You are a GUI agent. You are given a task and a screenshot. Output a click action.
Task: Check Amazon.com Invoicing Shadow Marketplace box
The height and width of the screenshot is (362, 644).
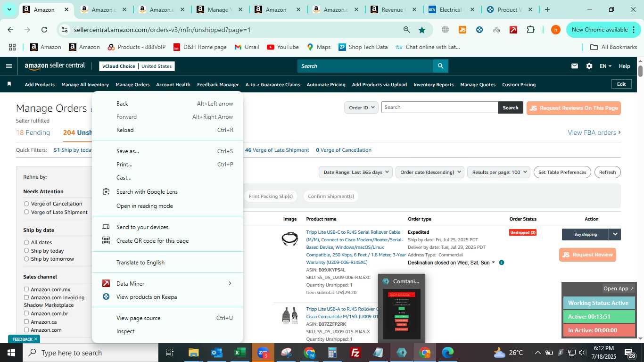click(x=26, y=297)
